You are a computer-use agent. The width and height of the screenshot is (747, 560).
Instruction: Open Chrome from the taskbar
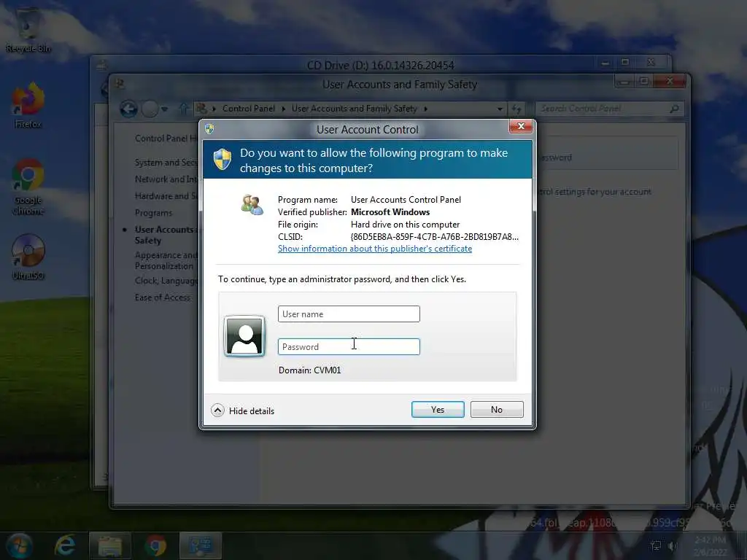point(155,545)
